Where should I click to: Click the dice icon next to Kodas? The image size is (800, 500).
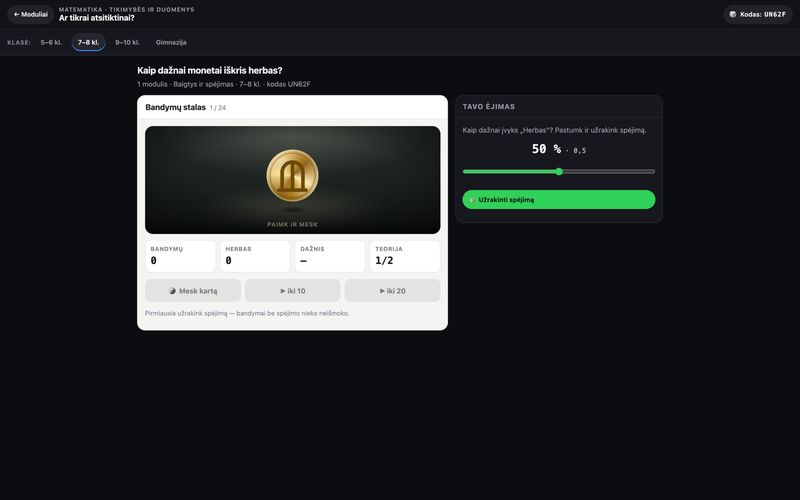733,14
